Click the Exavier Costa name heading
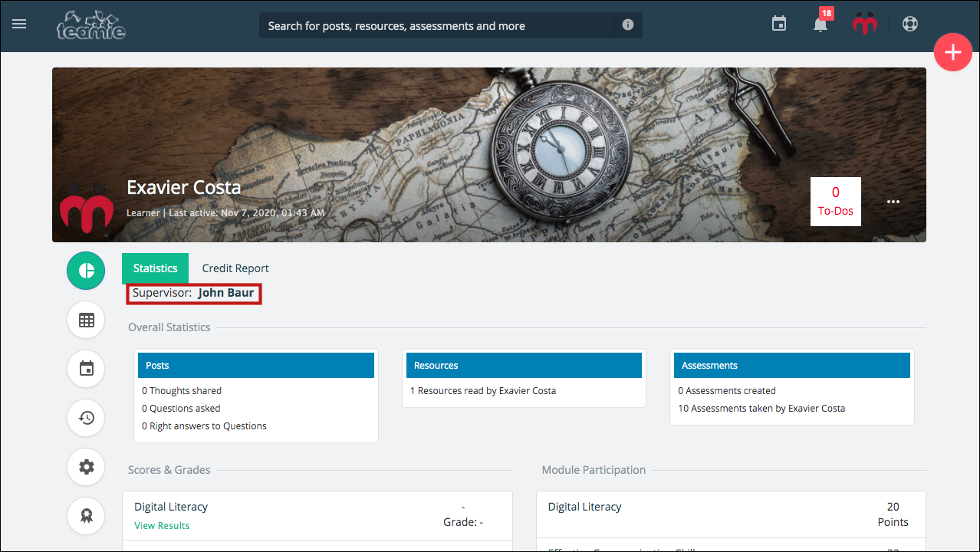Image resolution: width=980 pixels, height=552 pixels. pos(184,188)
